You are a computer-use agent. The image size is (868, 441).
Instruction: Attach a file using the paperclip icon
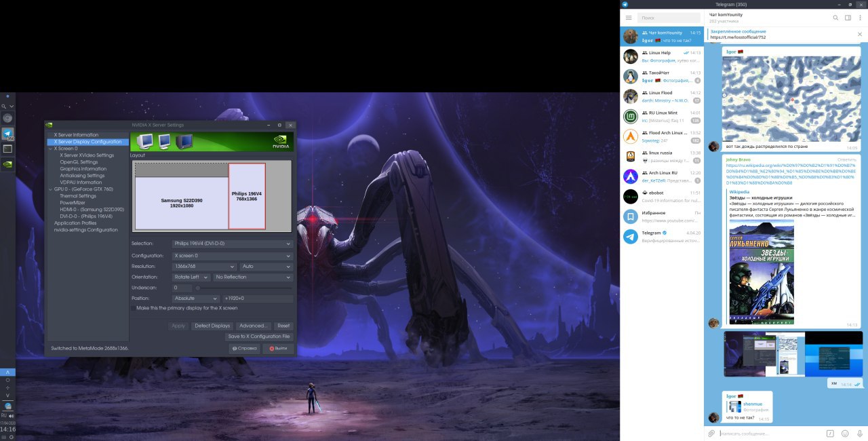pyautogui.click(x=711, y=433)
